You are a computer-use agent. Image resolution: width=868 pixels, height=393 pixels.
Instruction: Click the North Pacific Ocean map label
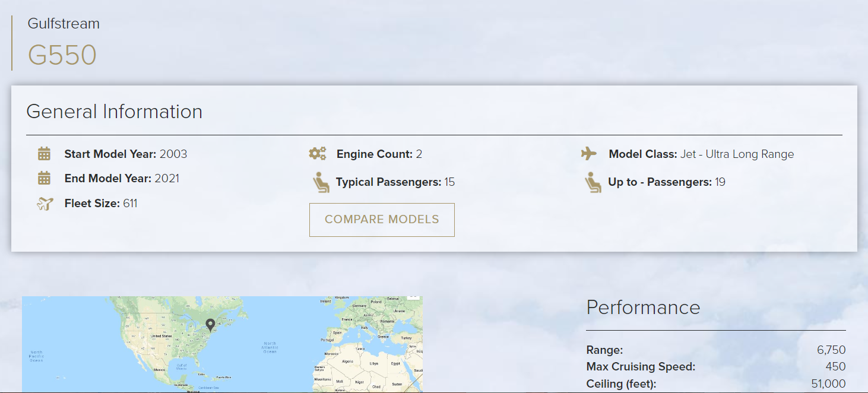[36, 356]
